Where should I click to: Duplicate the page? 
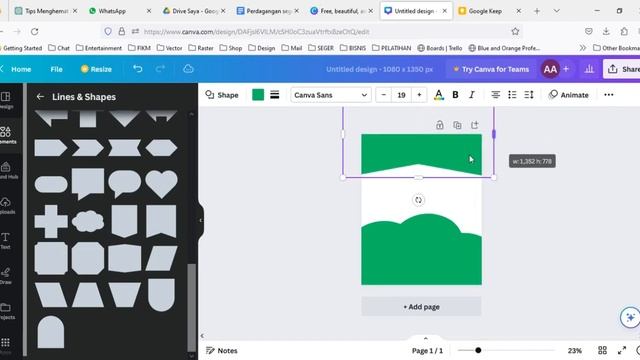tap(457, 125)
